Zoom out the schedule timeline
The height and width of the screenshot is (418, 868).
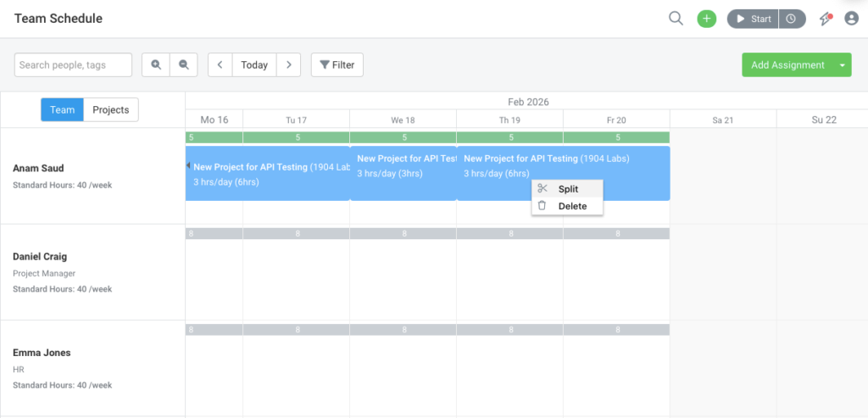click(x=184, y=65)
